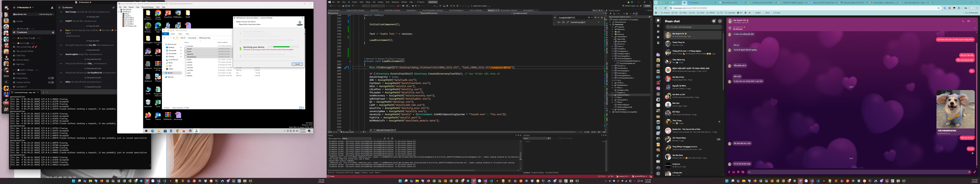980x184 pixels.
Task: Click the Search Solution Explorer field
Action: pyautogui.click(x=630, y=17)
